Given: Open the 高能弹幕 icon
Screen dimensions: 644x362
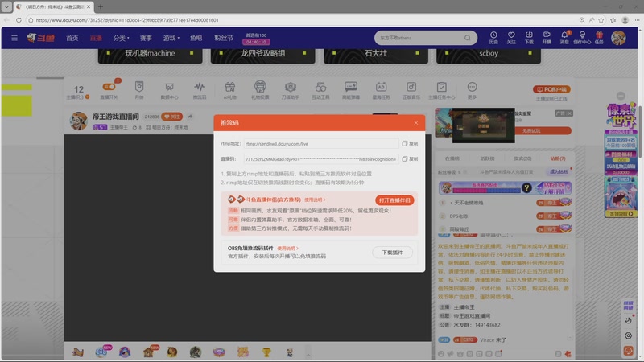Looking at the screenshot, I should [x=351, y=87].
